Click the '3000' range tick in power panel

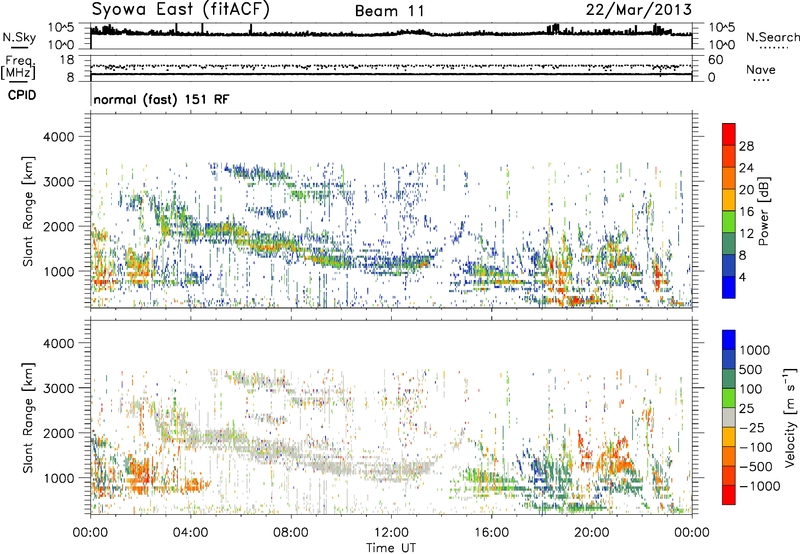pyautogui.click(x=58, y=182)
